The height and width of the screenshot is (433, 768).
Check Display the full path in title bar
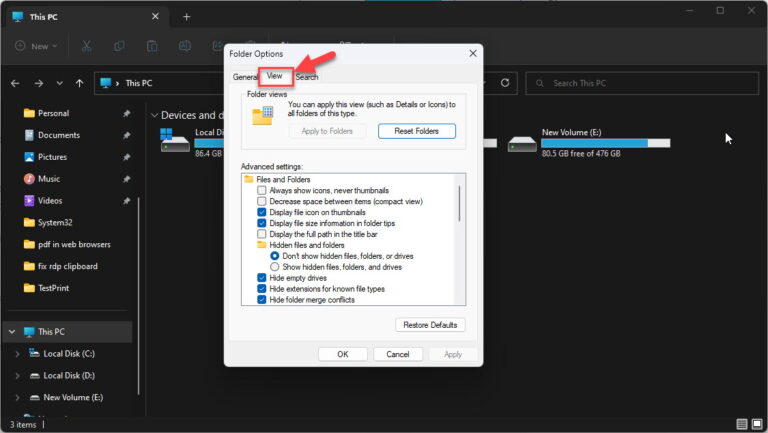[262, 234]
